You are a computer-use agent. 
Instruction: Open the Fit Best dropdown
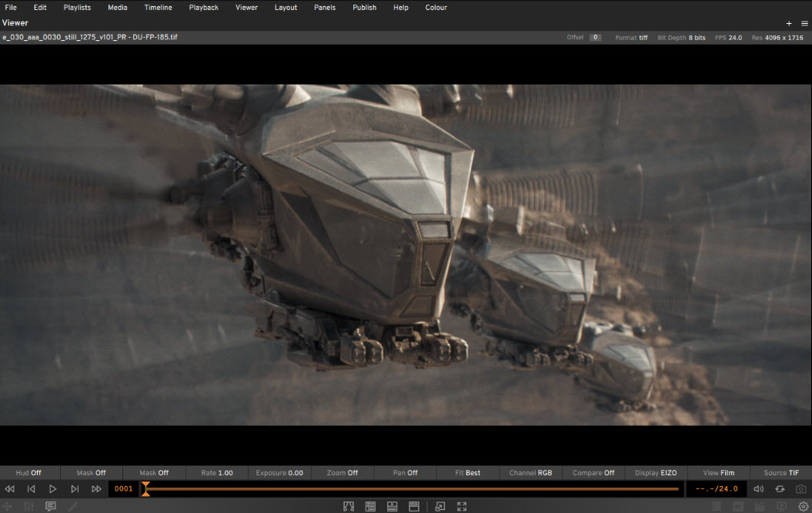coord(468,473)
